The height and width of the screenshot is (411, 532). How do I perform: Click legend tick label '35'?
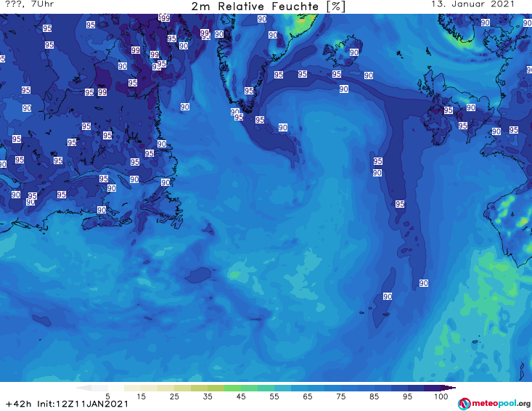[208, 396]
